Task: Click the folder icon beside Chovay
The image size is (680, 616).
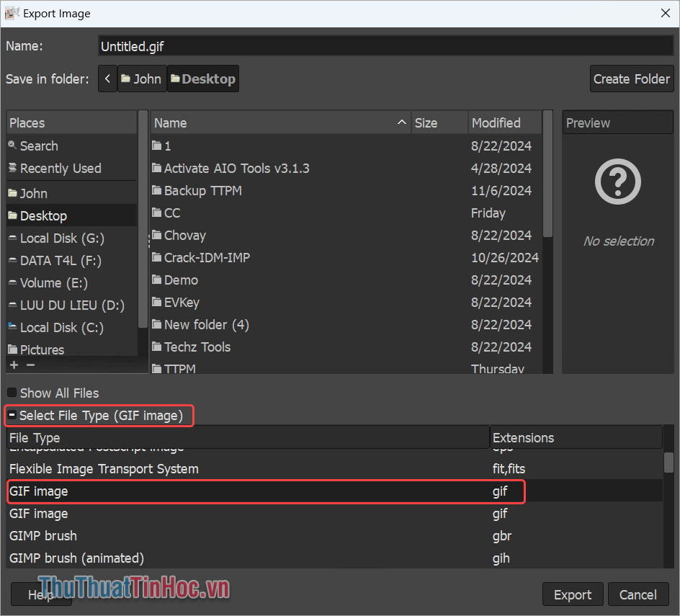Action: pos(156,235)
